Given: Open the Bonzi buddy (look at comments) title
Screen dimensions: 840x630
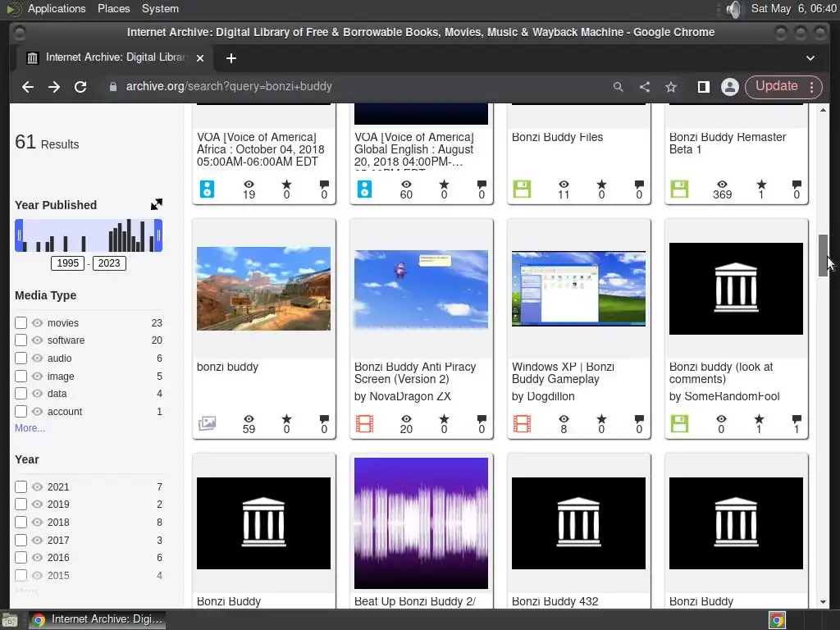Looking at the screenshot, I should [721, 373].
